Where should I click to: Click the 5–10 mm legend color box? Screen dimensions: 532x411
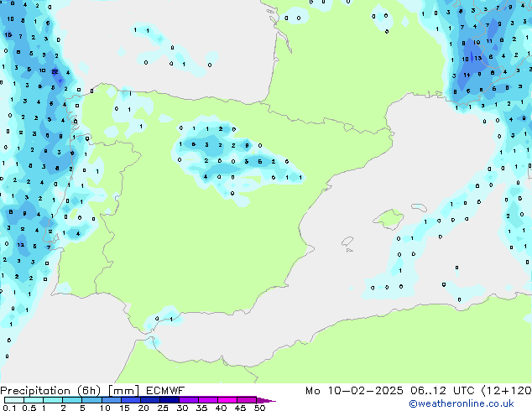pos(91,400)
